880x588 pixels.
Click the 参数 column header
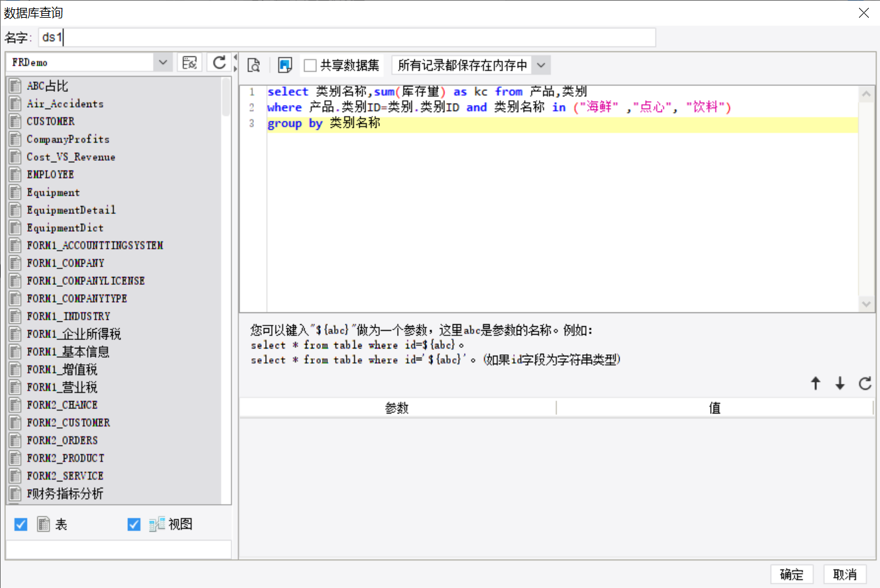point(398,408)
